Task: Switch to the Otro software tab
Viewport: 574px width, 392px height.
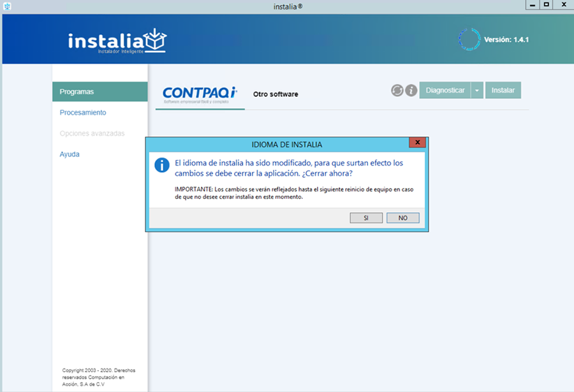Action: coord(276,94)
